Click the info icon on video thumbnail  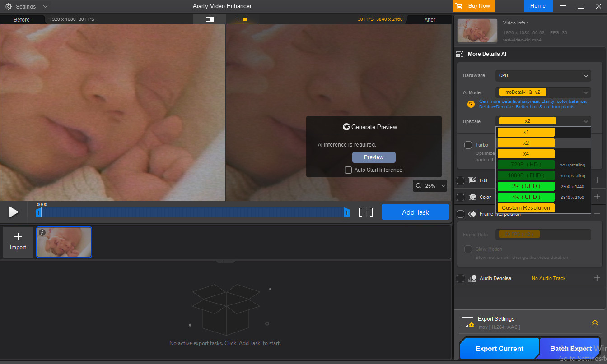tap(42, 232)
